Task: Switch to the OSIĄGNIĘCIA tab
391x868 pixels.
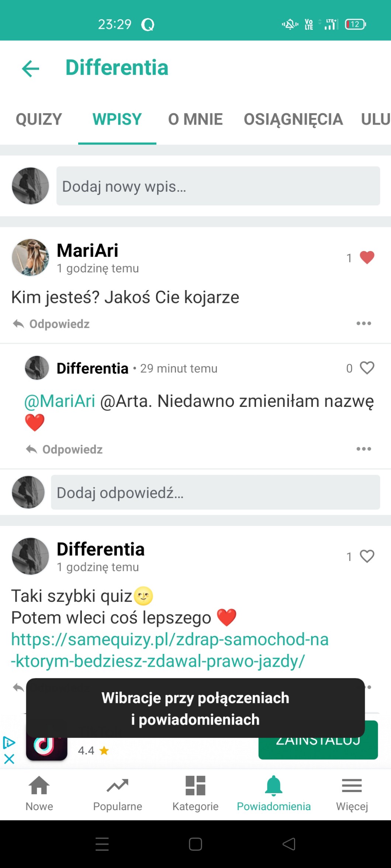Action: pyautogui.click(x=293, y=119)
